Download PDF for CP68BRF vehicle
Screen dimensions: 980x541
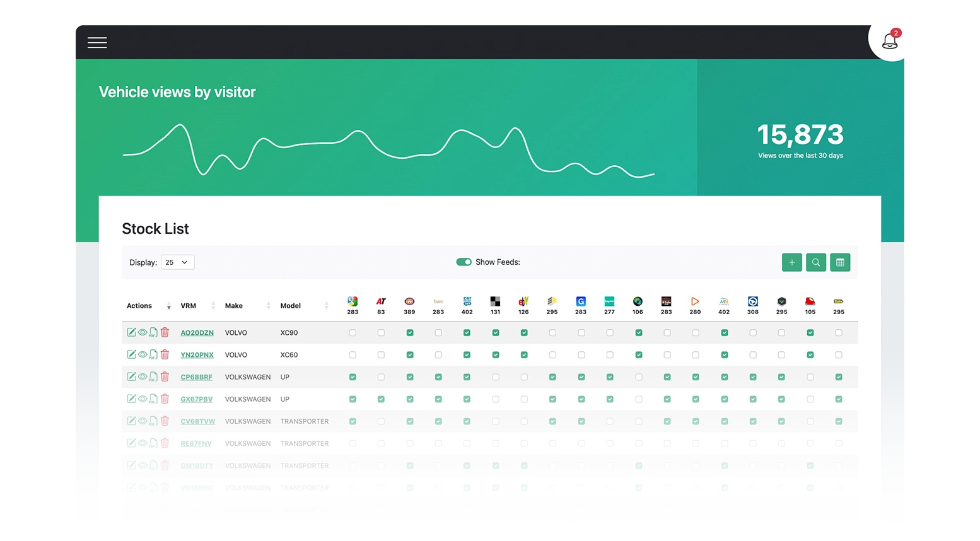pyautogui.click(x=153, y=377)
